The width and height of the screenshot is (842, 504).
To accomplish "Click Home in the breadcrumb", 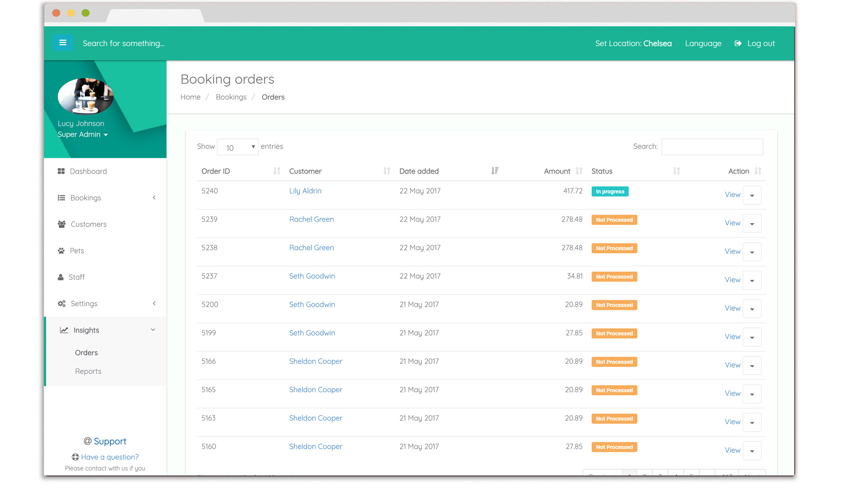I will [x=190, y=97].
